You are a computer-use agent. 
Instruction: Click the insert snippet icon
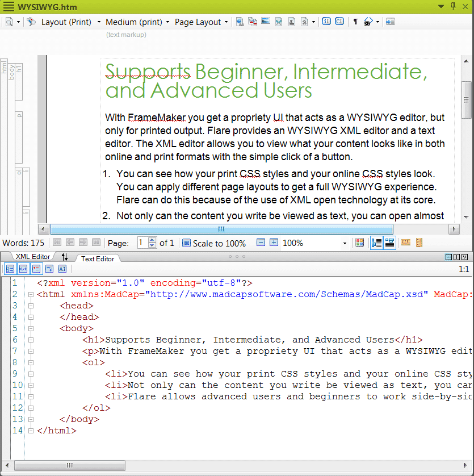(x=279, y=22)
